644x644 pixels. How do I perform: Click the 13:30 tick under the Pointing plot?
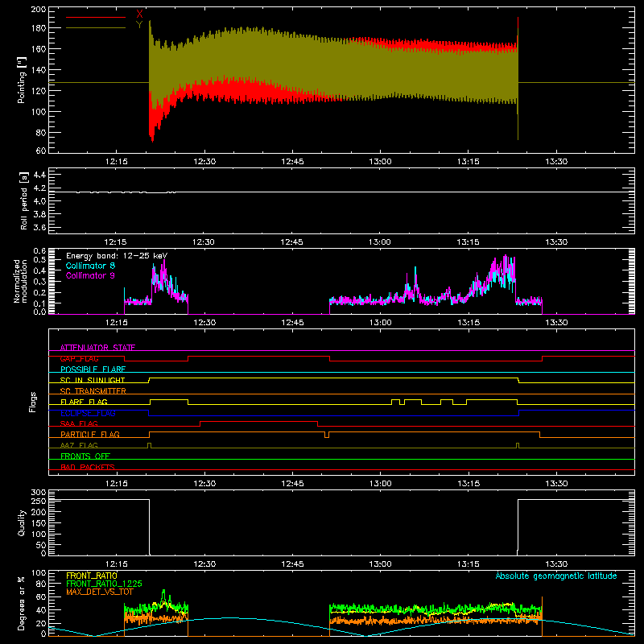tap(556, 162)
